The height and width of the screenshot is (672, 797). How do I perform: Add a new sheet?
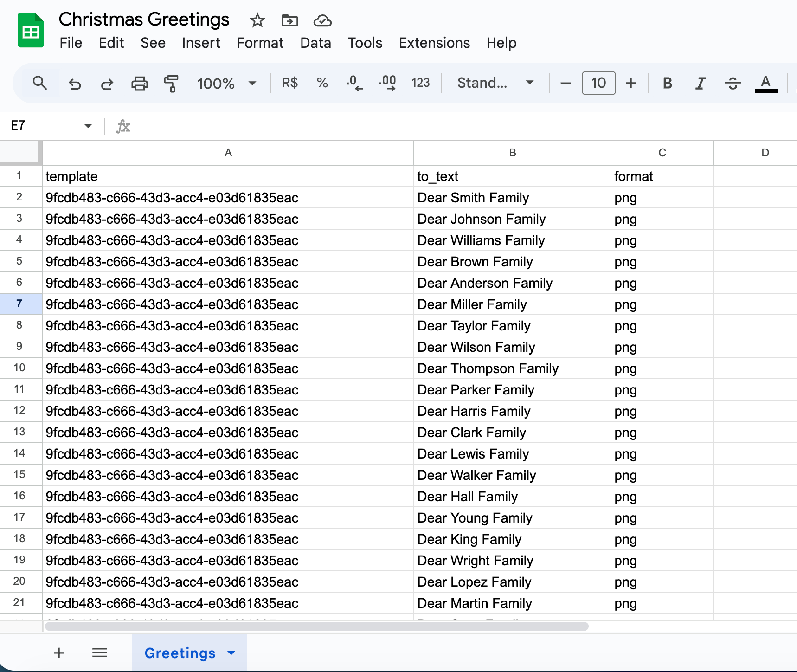pos(58,653)
